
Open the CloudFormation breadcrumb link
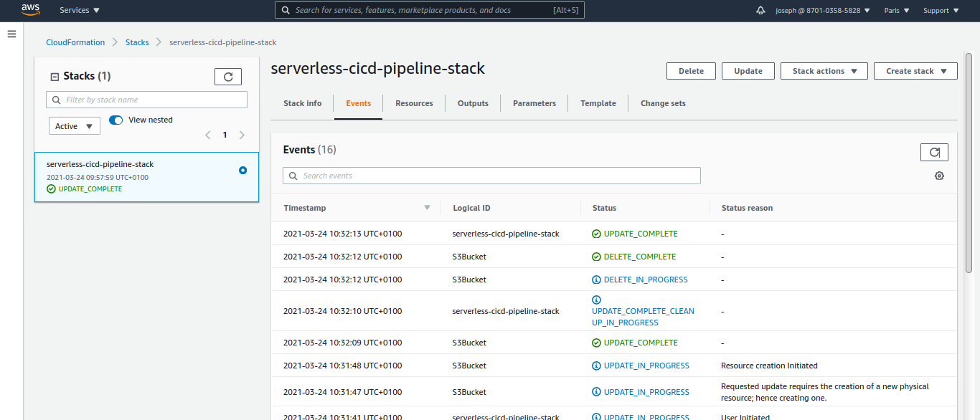[x=75, y=42]
